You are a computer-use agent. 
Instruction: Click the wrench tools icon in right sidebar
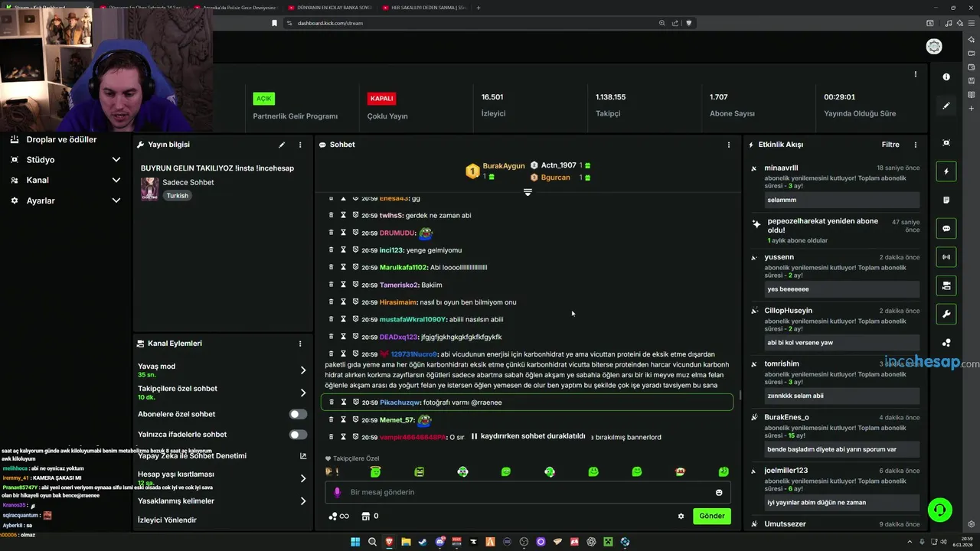[x=946, y=314]
